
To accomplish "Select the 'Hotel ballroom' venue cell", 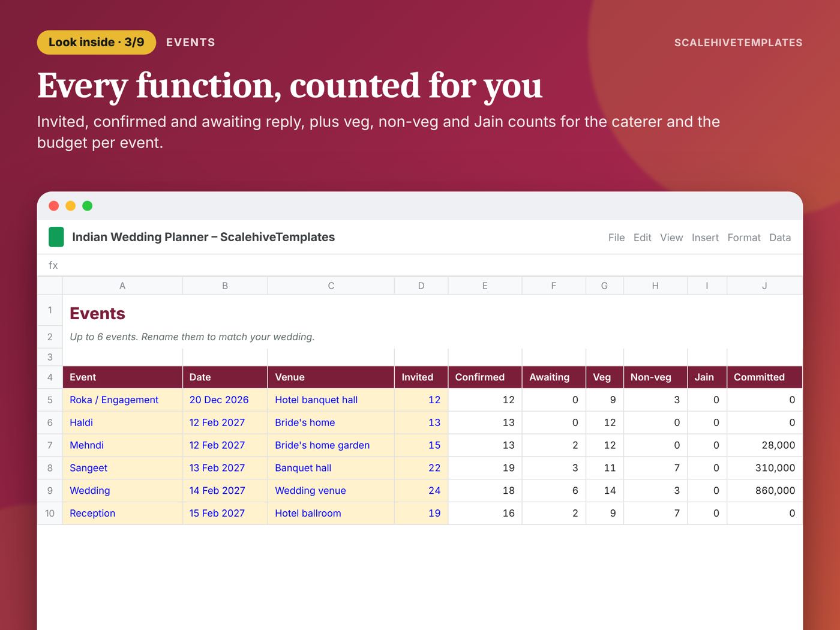I will 331,514.
